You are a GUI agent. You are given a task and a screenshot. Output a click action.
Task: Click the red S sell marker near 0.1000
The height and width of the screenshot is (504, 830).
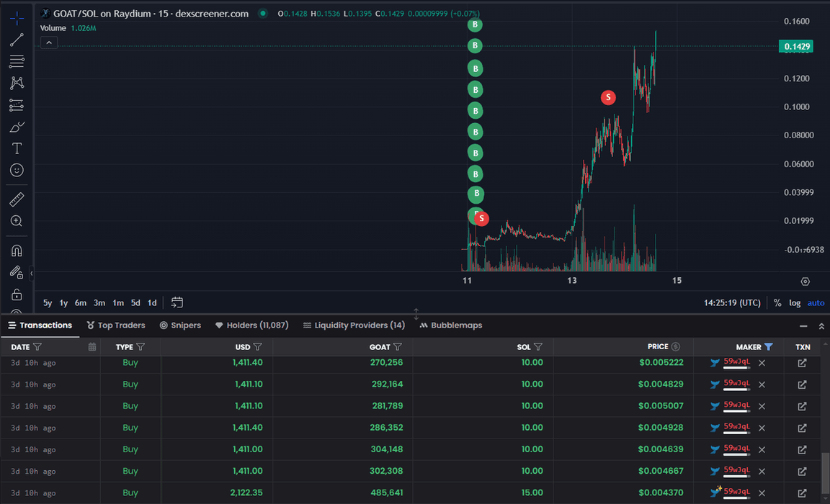(x=608, y=97)
